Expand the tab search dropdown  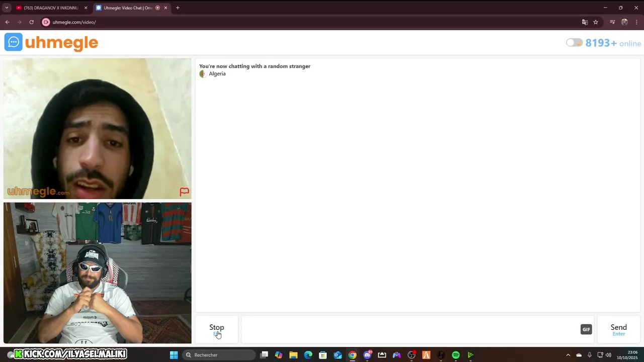[7, 8]
